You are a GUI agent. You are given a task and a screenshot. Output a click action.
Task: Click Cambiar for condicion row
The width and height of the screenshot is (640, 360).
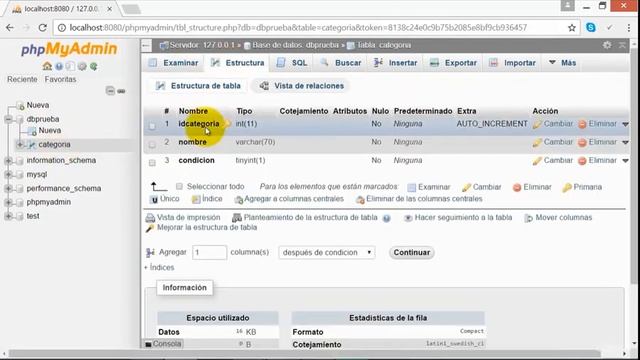[x=553, y=160]
